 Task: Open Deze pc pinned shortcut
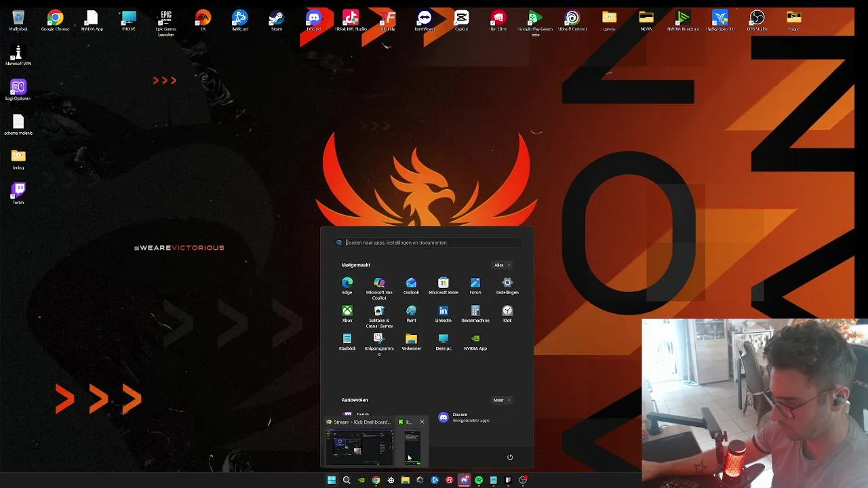[x=443, y=342]
